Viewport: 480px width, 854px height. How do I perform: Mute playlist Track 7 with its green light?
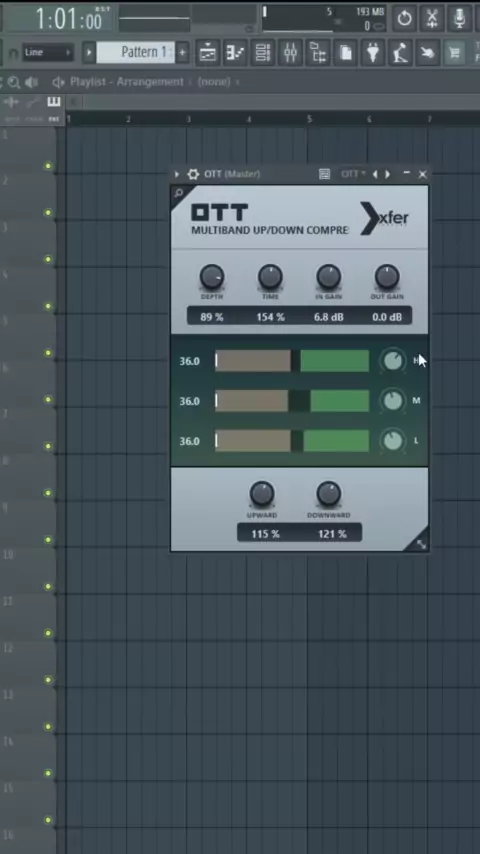(x=48, y=446)
